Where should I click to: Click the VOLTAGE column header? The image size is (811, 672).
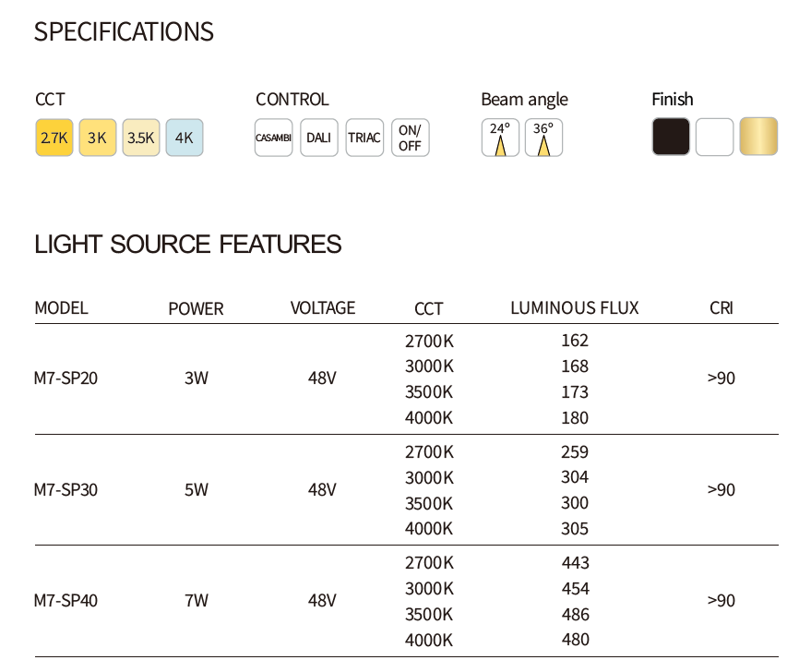(322, 308)
